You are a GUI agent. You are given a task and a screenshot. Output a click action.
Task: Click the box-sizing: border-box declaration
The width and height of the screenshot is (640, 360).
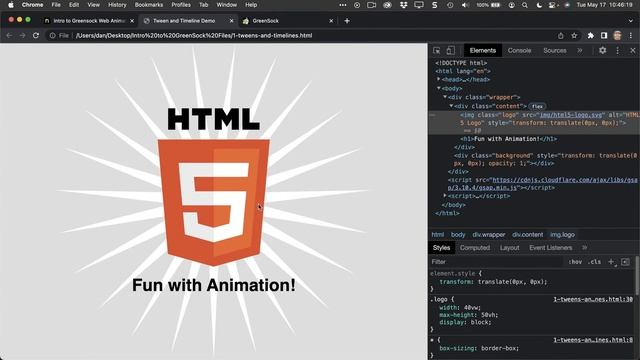point(479,348)
